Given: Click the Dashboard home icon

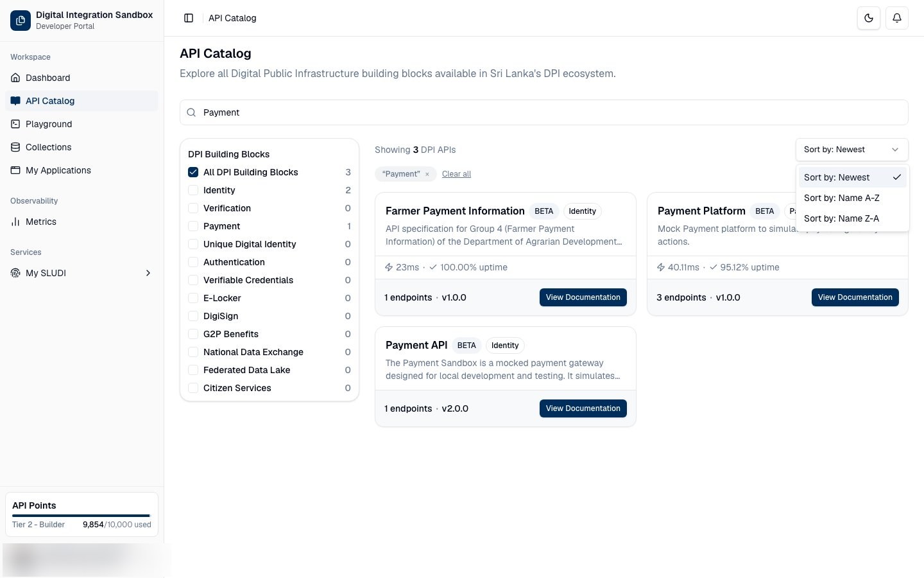Looking at the screenshot, I should 15,78.
